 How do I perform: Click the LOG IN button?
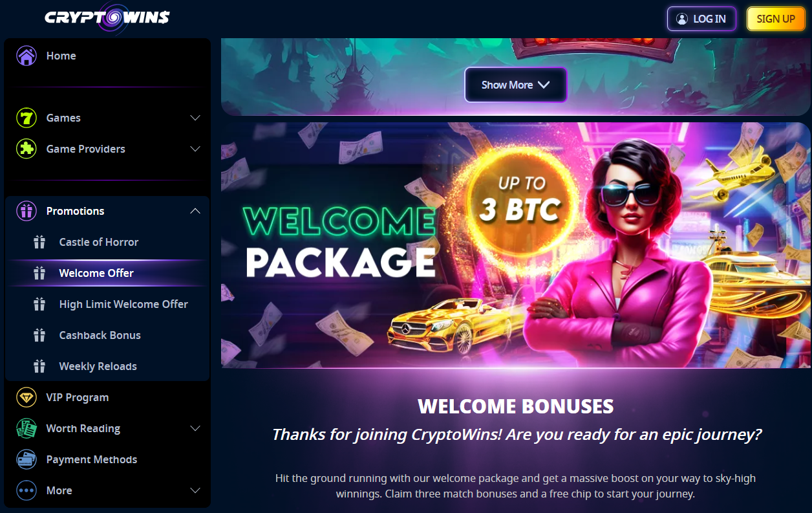[701, 19]
